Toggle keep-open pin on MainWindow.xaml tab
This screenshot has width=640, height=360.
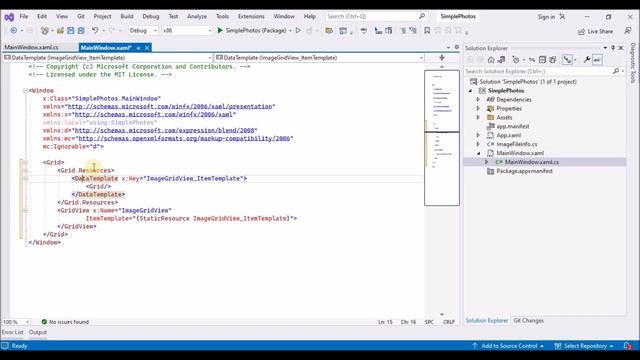[x=138, y=48]
